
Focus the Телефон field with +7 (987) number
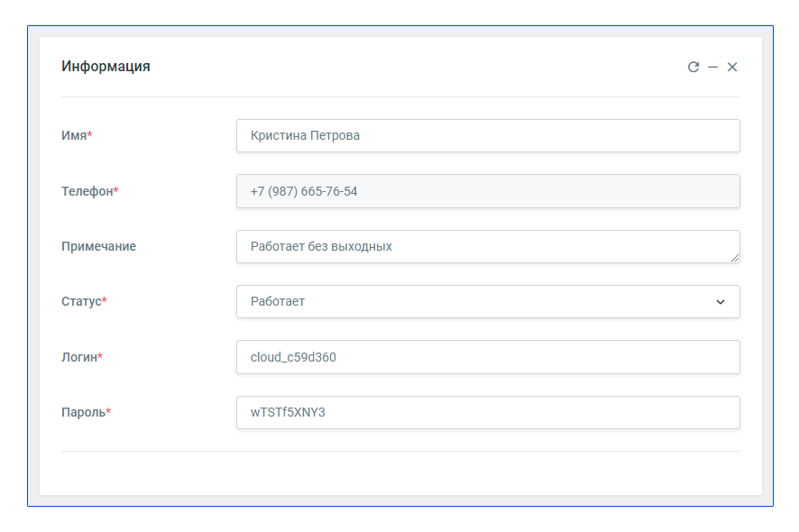pyautogui.click(x=488, y=191)
